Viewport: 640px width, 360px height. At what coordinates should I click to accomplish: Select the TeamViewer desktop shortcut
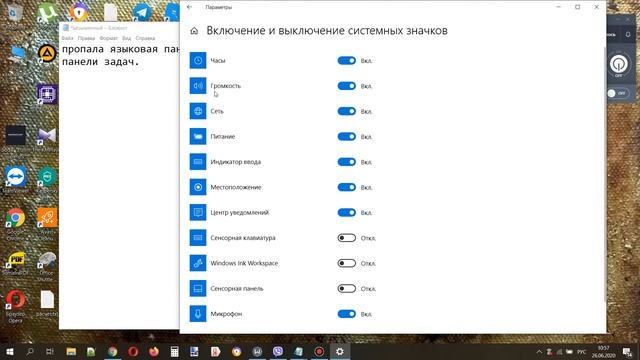[x=16, y=180]
